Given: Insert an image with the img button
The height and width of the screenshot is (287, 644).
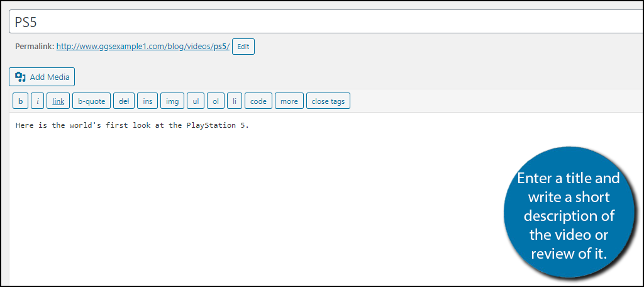Looking at the screenshot, I should [172, 101].
